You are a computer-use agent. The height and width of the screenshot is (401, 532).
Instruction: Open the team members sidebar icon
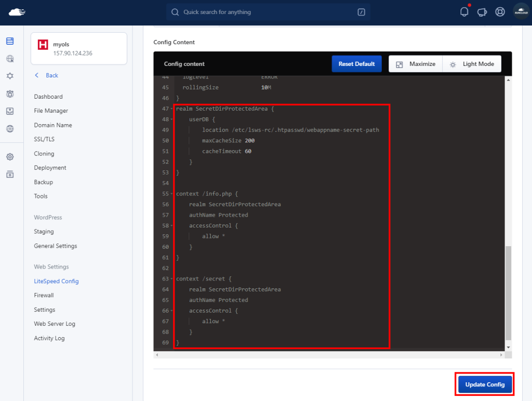[x=10, y=93]
